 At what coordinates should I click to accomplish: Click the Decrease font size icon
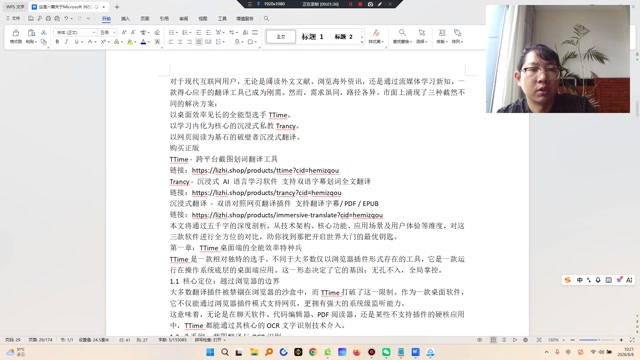133,33
